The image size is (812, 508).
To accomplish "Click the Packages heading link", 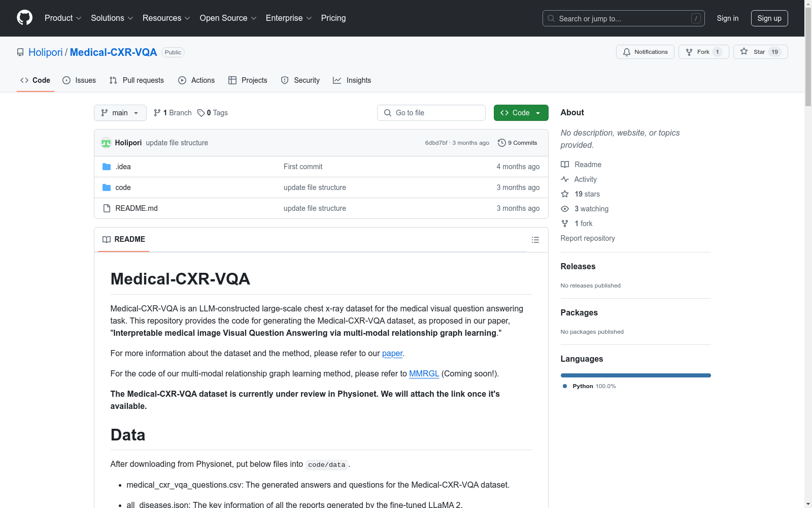I will coord(579,312).
